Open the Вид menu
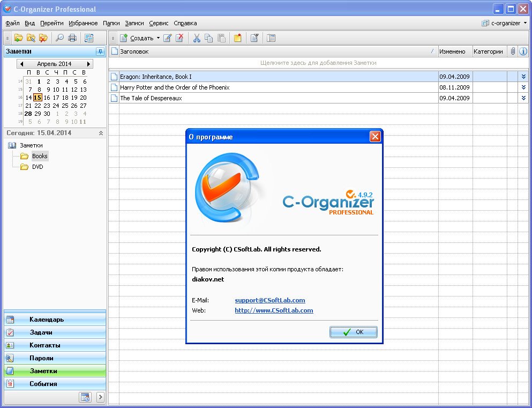The image size is (532, 408). pos(30,23)
